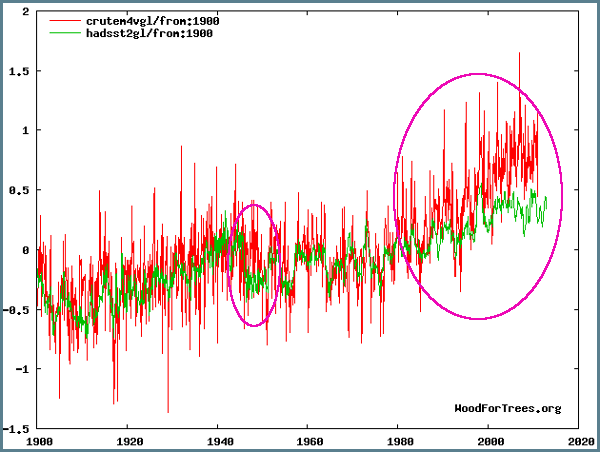Click the -1.5 y-axis tick label
The width and height of the screenshot is (600, 452).
pos(17,429)
